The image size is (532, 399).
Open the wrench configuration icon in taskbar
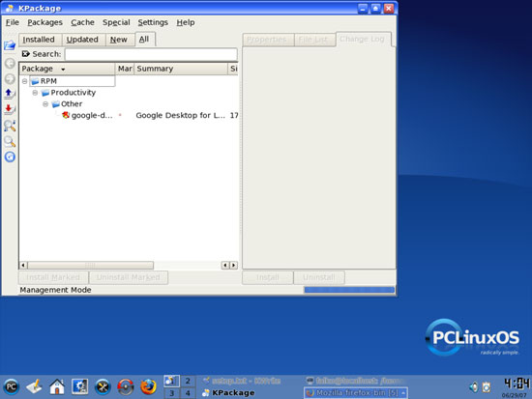pyautogui.click(x=103, y=386)
